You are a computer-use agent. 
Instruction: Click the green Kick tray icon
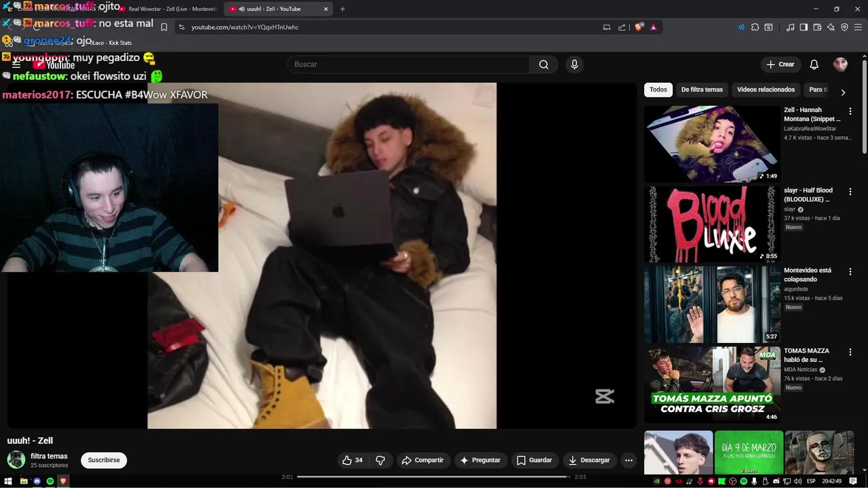(x=722, y=481)
